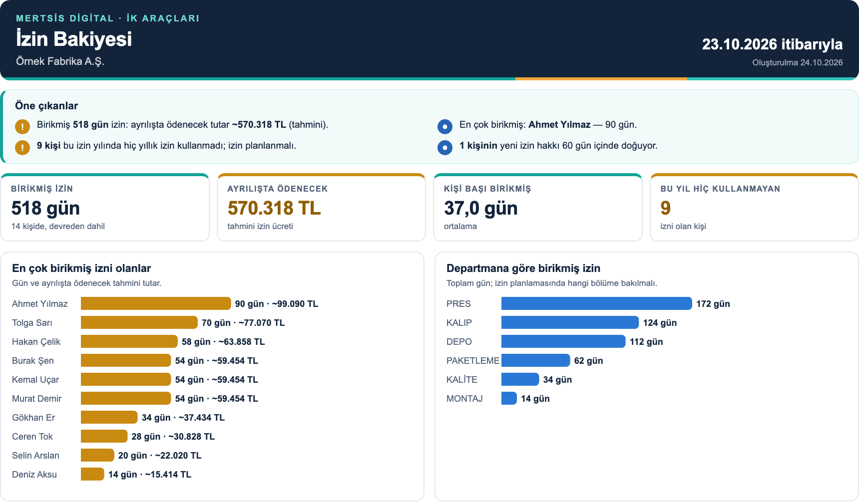This screenshot has height=504, width=859.
Task: Click Hakan Çelik's orange bar
Action: (x=129, y=341)
